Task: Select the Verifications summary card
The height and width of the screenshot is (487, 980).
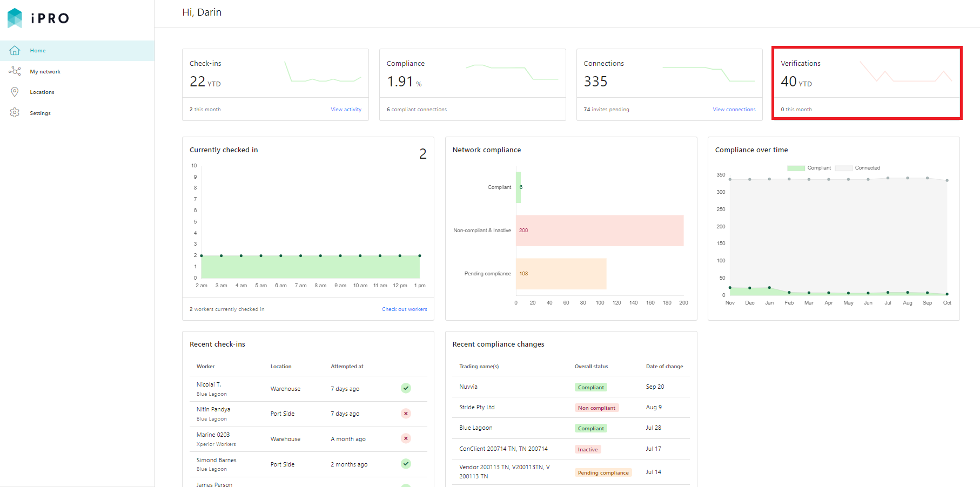Action: 867,83
